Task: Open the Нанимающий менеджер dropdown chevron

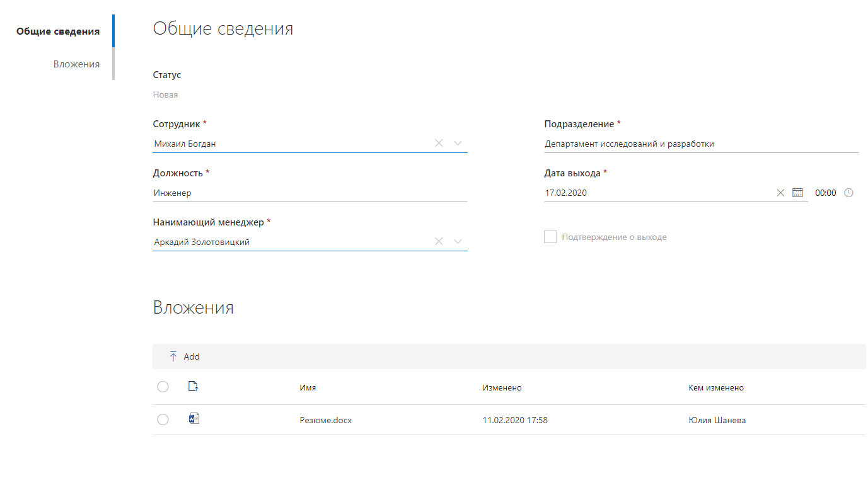Action: pos(458,241)
